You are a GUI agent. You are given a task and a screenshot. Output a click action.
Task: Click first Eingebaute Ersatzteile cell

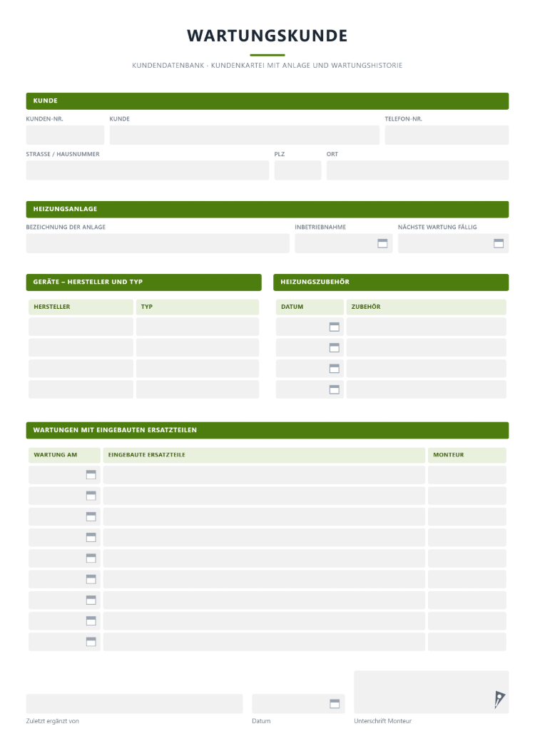point(264,474)
